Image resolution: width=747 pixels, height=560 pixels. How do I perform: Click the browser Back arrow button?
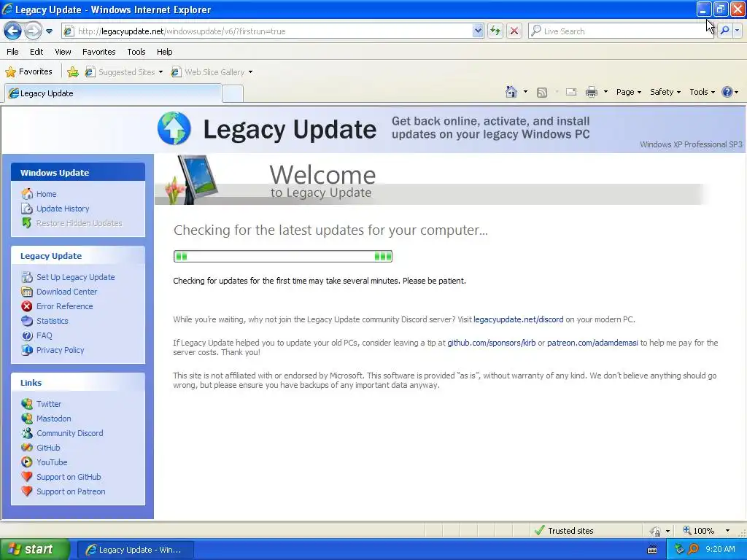(13, 31)
